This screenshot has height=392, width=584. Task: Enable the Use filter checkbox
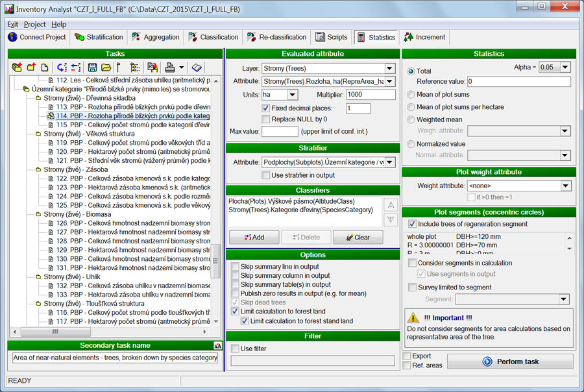tap(235, 349)
